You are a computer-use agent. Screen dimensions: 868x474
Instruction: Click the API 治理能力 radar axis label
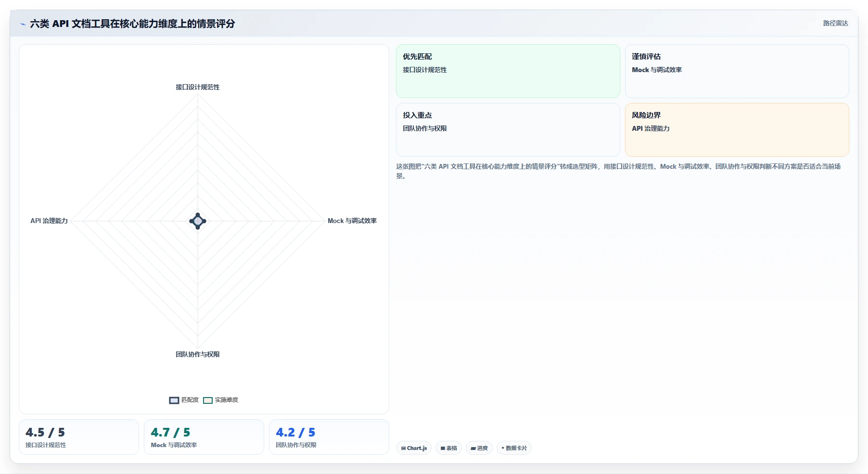(x=49, y=221)
